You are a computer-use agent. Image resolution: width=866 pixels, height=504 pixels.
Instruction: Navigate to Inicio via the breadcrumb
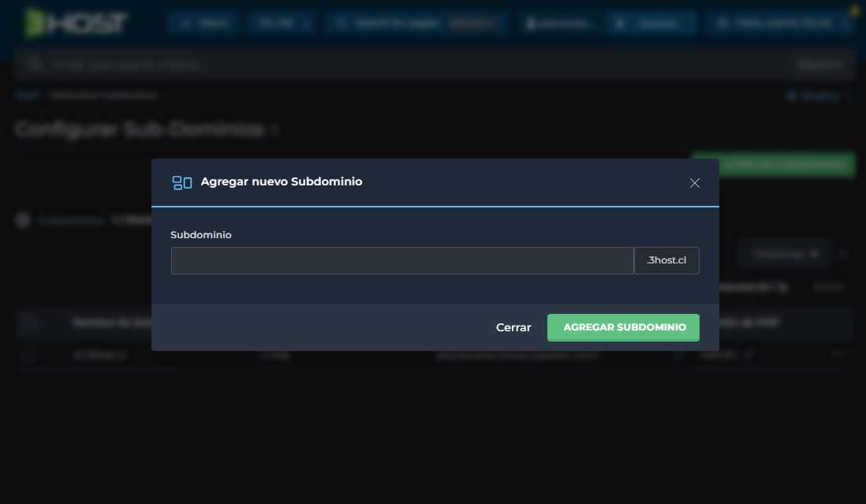tap(28, 95)
